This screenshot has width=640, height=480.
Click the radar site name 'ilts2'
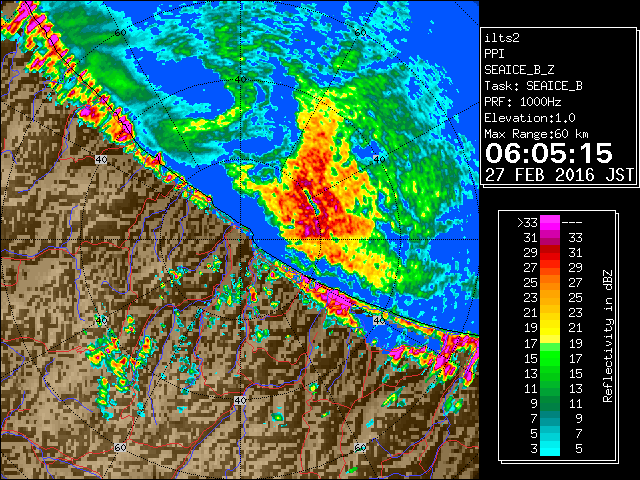tap(502, 38)
